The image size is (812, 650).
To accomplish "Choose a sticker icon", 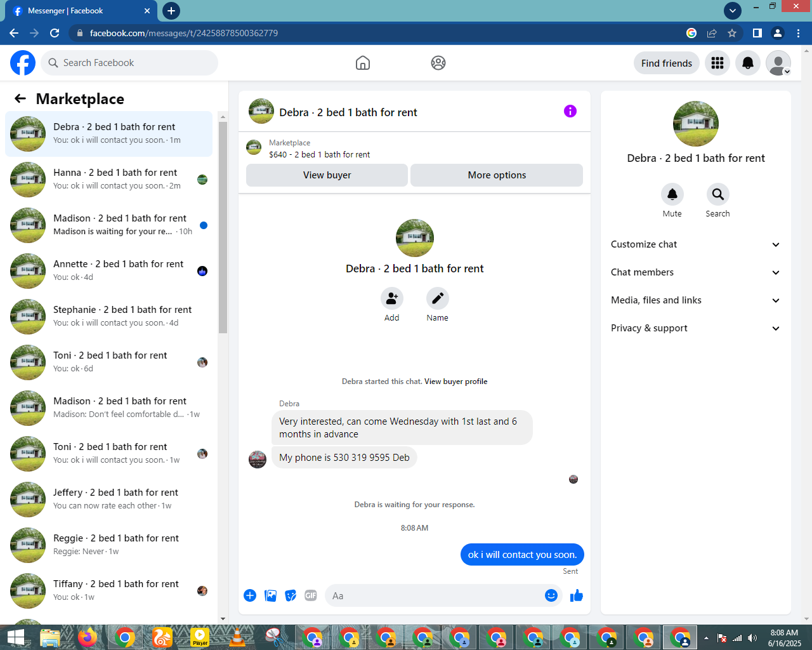I will click(291, 595).
